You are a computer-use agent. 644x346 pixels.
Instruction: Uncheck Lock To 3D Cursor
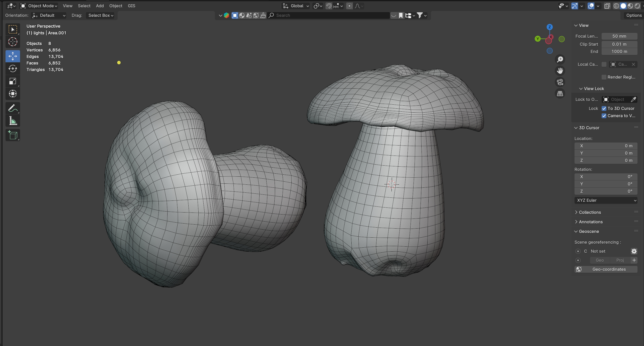coord(604,108)
